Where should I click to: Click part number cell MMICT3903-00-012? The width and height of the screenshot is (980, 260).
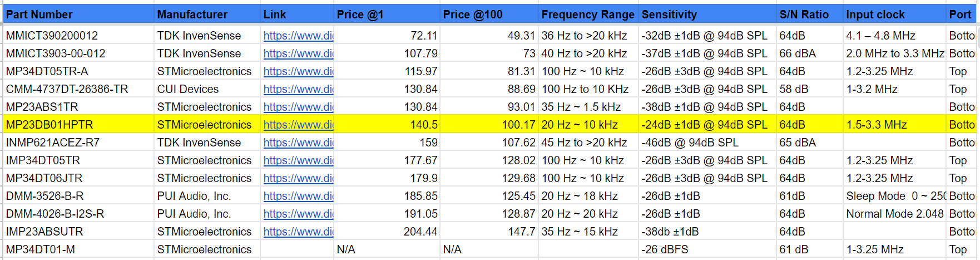(x=78, y=53)
